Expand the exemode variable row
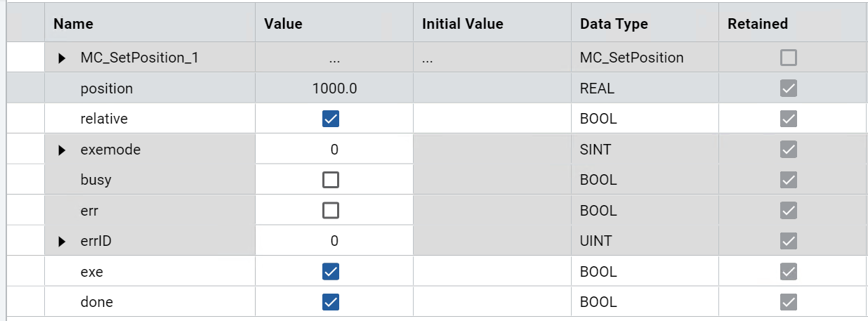 [62, 150]
